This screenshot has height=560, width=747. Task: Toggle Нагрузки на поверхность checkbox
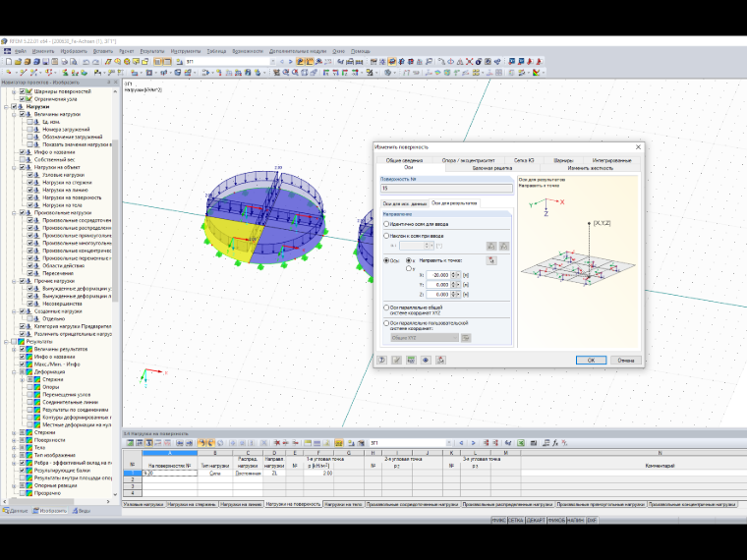30,197
